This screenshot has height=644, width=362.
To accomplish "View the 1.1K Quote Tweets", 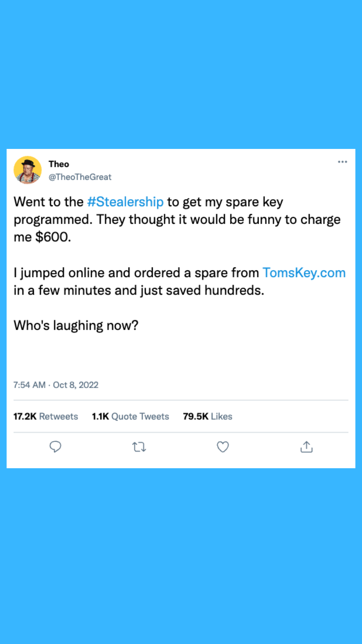I will coord(130,416).
